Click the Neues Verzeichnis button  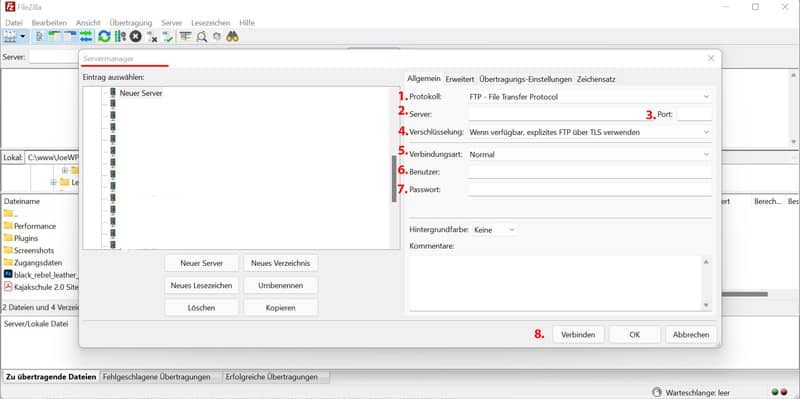(x=281, y=263)
